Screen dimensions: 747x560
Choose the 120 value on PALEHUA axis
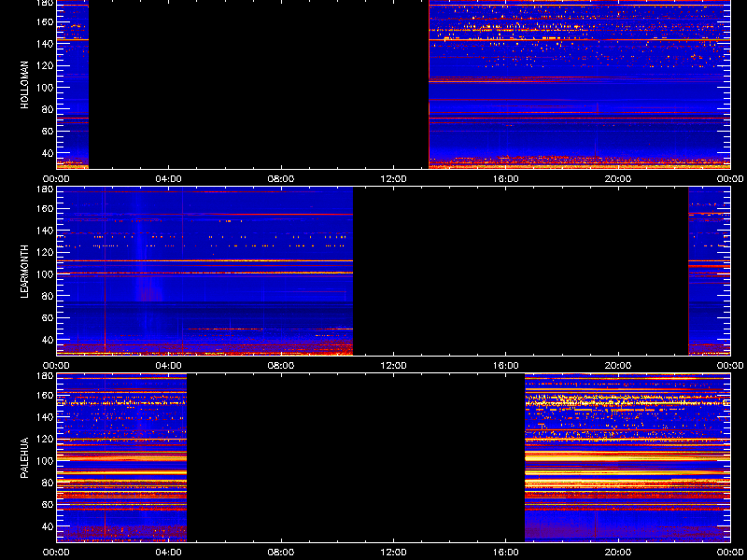pyautogui.click(x=46, y=439)
